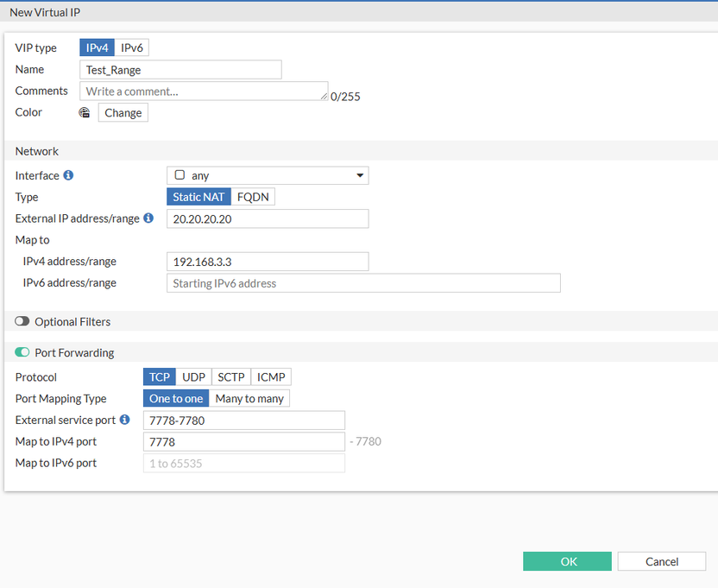The width and height of the screenshot is (718, 588).
Task: Select ICMP protocol
Action: coord(271,376)
